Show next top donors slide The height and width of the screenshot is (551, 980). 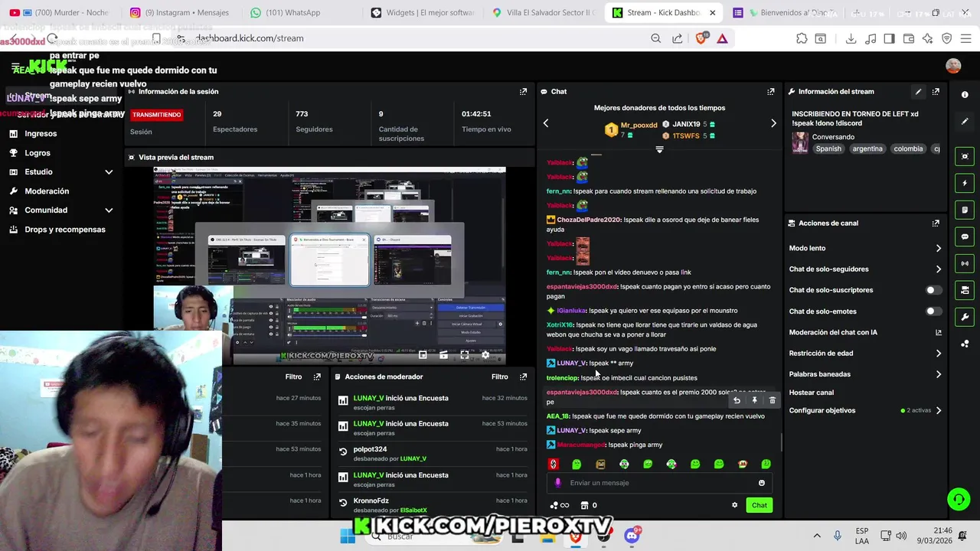(773, 122)
